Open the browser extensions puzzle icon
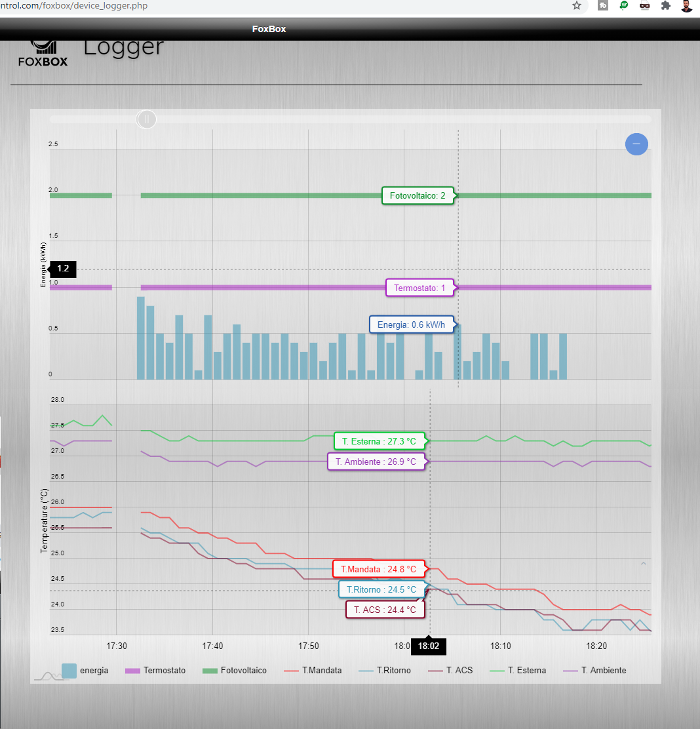Screen dimensions: 700x729 tap(665, 6)
